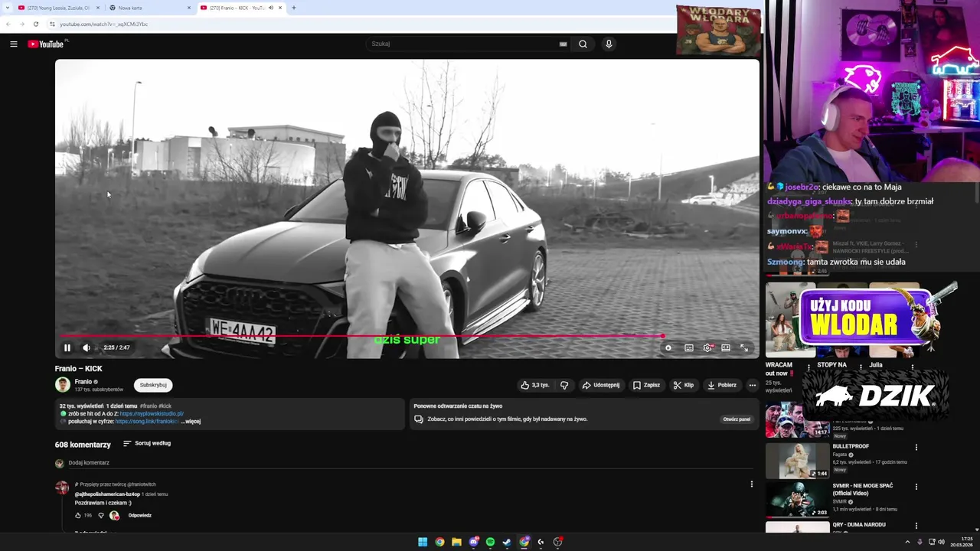Download video with Pobierz
Viewport: 980px width, 551px height.
[721, 385]
